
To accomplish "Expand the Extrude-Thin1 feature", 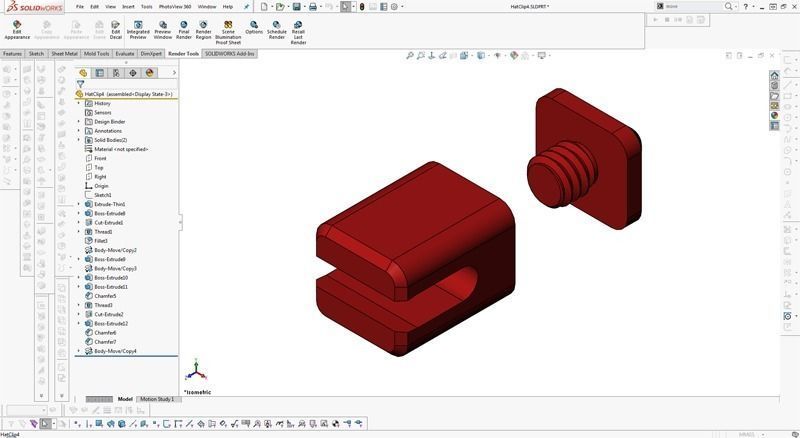I will point(79,204).
